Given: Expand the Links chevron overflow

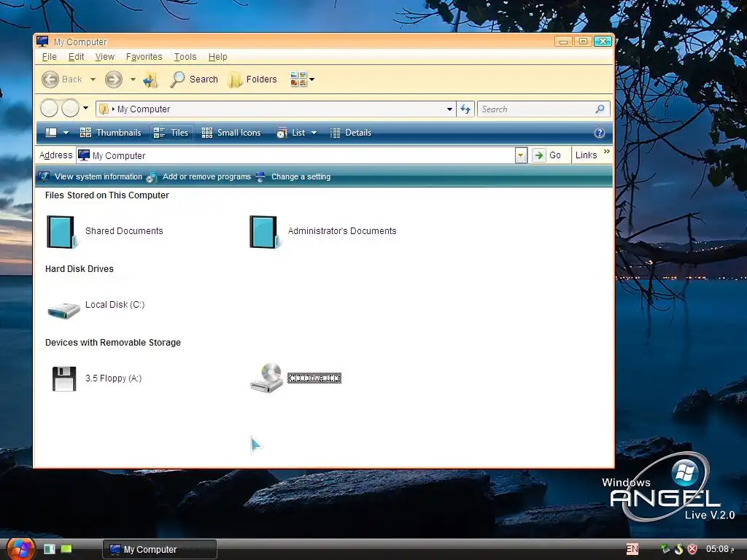Looking at the screenshot, I should point(606,152).
